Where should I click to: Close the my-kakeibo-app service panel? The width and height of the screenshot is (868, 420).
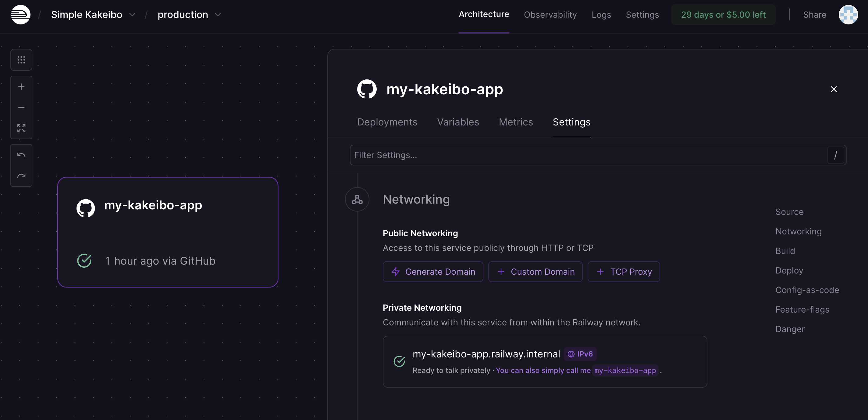(834, 89)
